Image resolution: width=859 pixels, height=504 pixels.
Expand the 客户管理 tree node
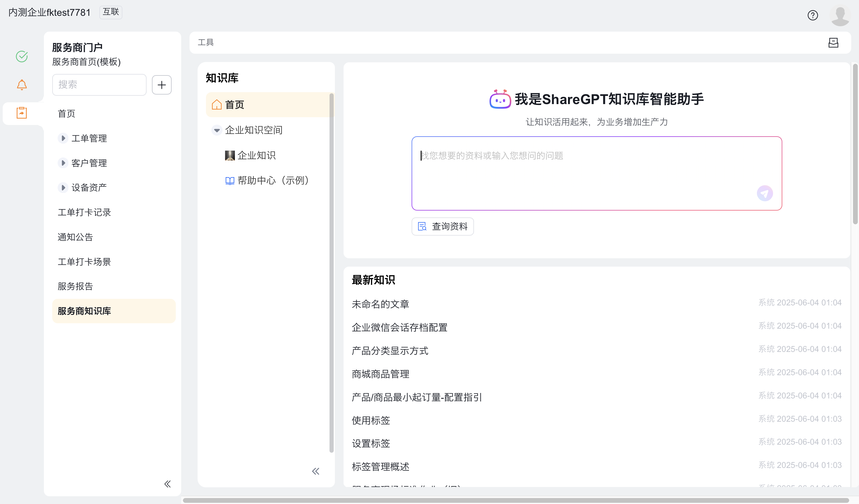[x=63, y=163]
